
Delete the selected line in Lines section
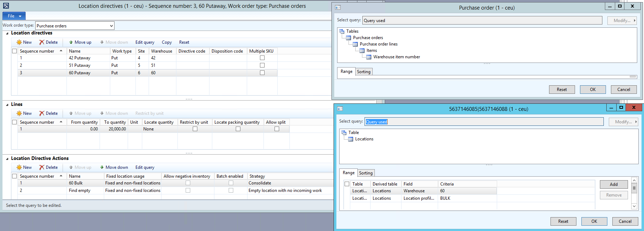click(x=48, y=113)
